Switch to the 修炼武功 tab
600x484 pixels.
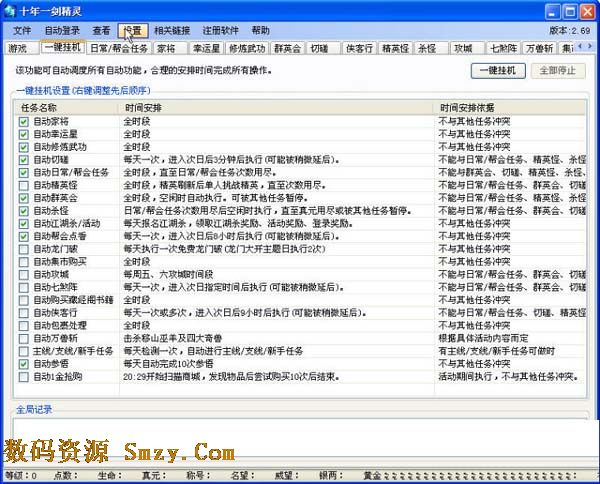pyautogui.click(x=247, y=48)
